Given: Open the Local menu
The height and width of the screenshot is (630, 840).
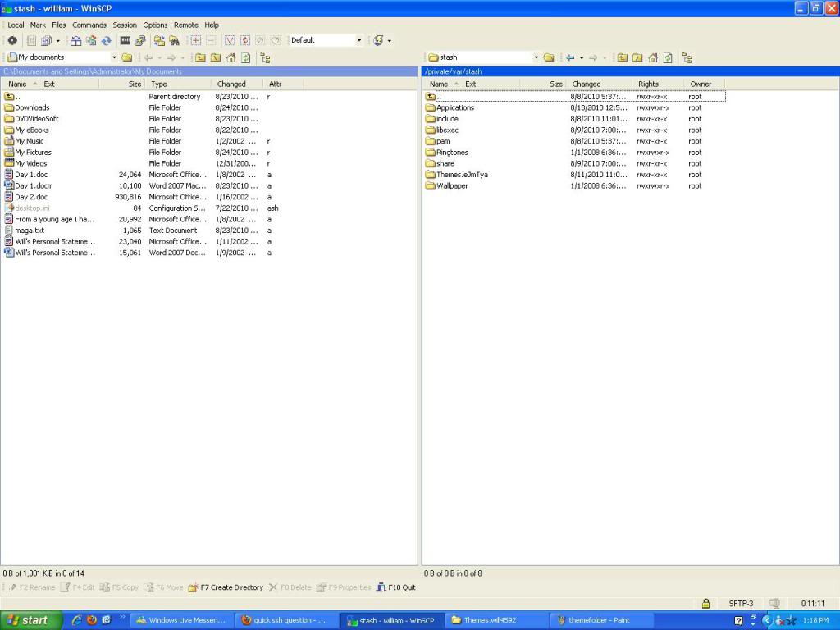Looking at the screenshot, I should click(16, 25).
